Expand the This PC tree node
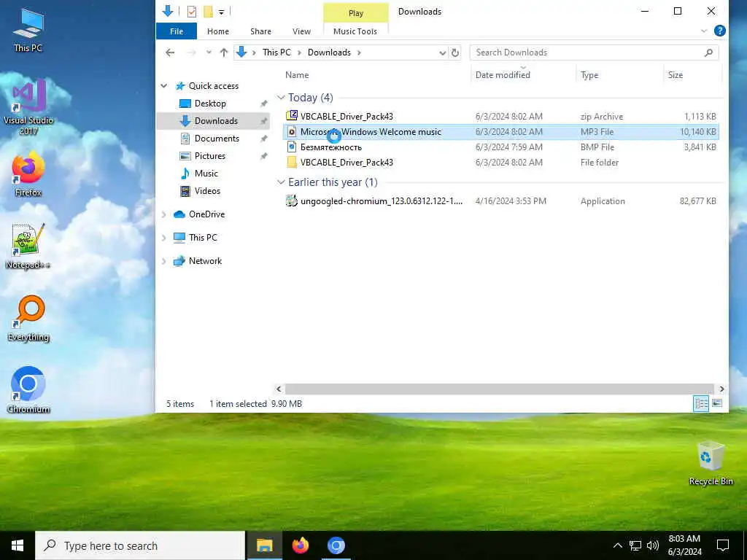This screenshot has width=747, height=560. point(164,237)
